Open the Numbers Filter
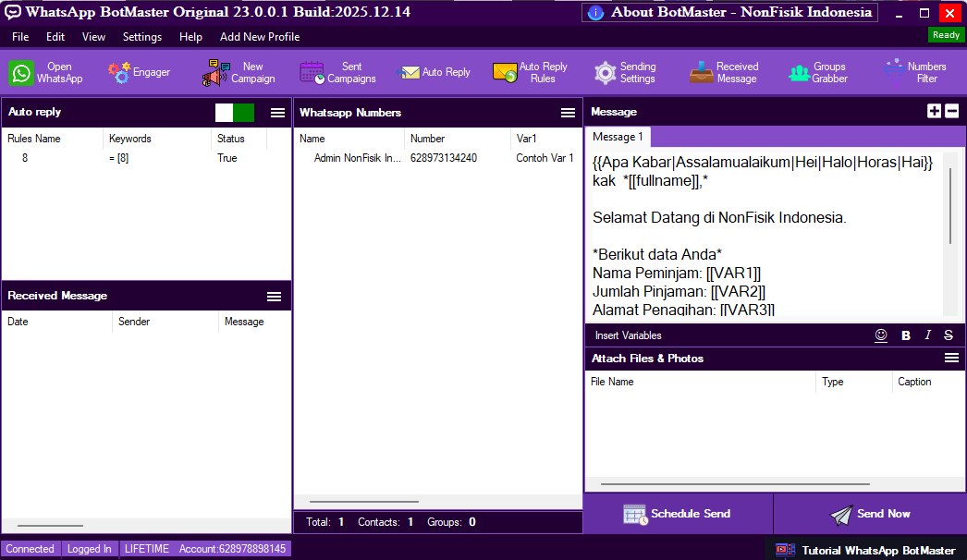 [x=913, y=73]
